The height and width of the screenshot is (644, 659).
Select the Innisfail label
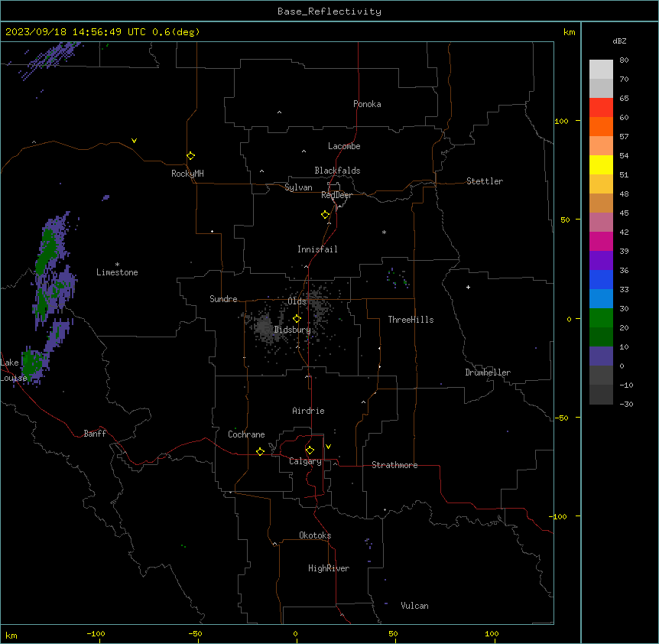click(317, 249)
